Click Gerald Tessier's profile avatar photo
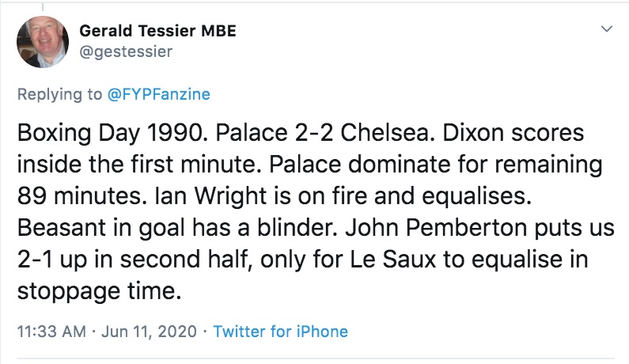 (x=41, y=44)
